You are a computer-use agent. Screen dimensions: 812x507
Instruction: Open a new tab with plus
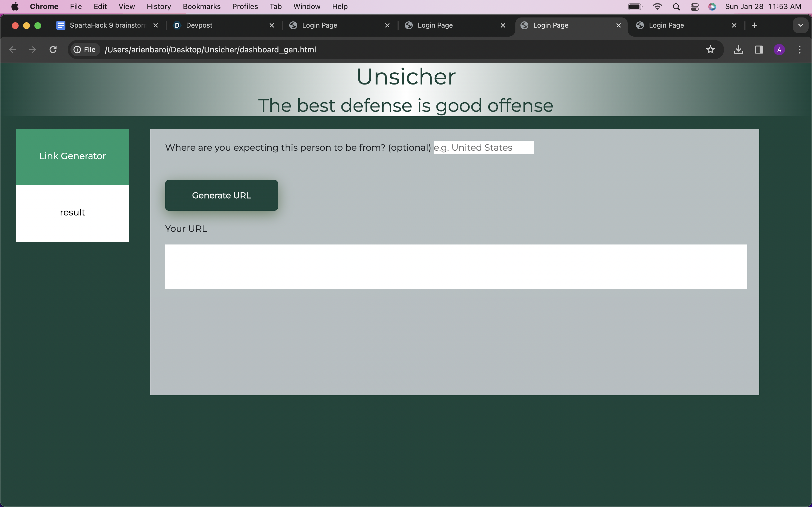tap(754, 25)
